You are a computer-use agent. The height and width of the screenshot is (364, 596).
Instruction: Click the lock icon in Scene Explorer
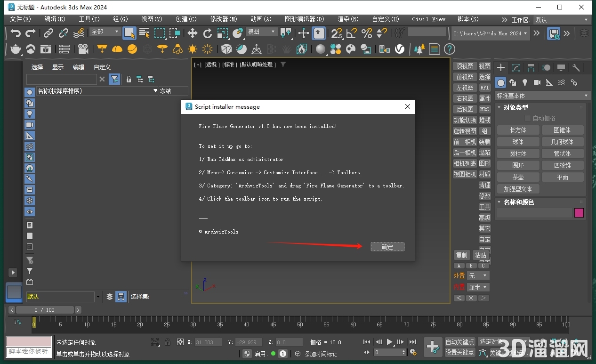click(x=129, y=80)
